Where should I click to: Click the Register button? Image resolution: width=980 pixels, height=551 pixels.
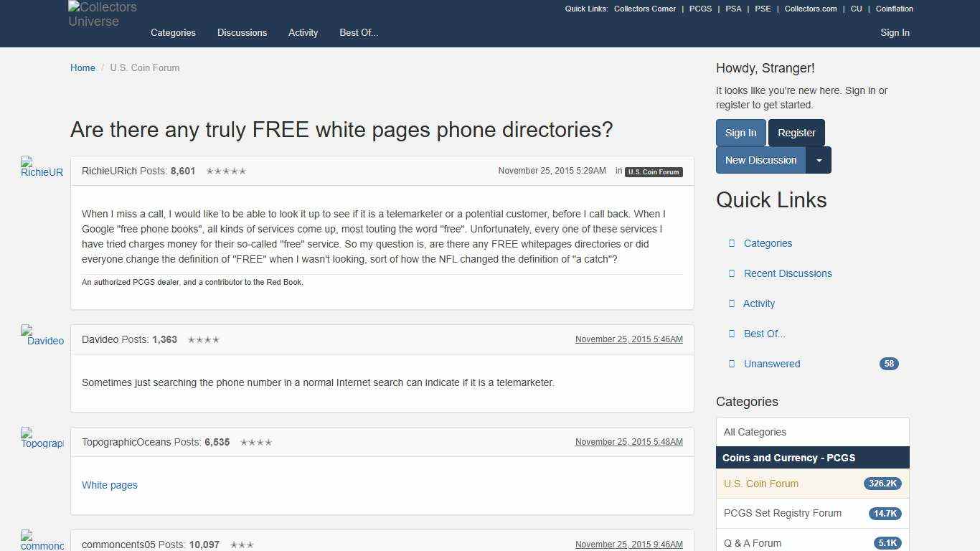[x=796, y=132]
